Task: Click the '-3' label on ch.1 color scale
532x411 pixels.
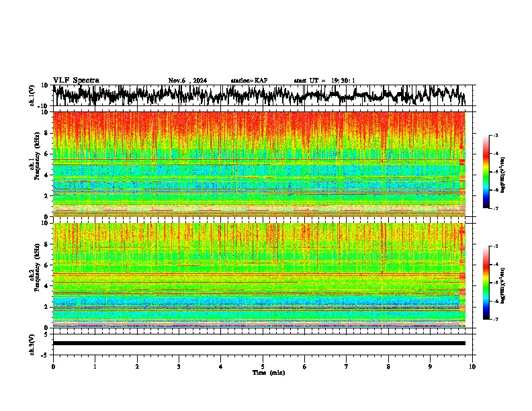Action: (x=496, y=136)
